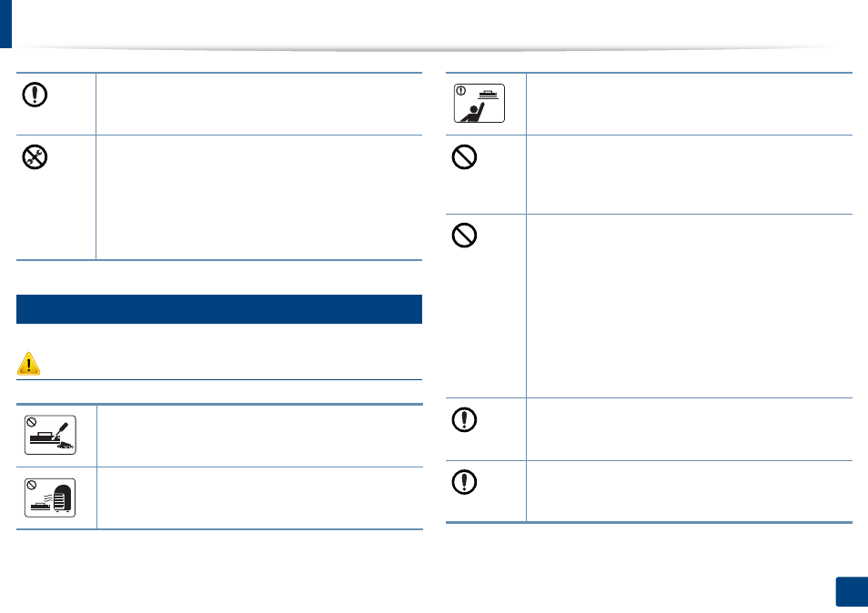
Task: Click the text cell next to the no-disassembly icon
Action: click(x=259, y=197)
